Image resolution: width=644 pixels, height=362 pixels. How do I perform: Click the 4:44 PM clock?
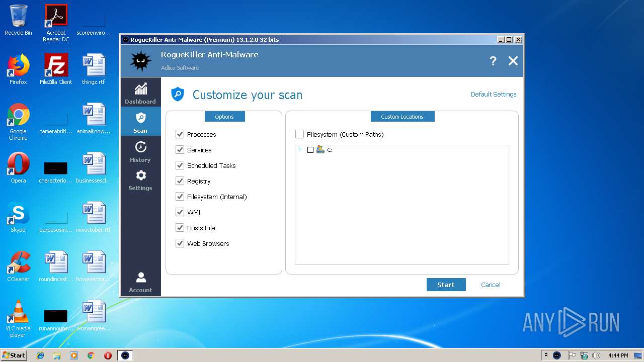pyautogui.click(x=618, y=355)
